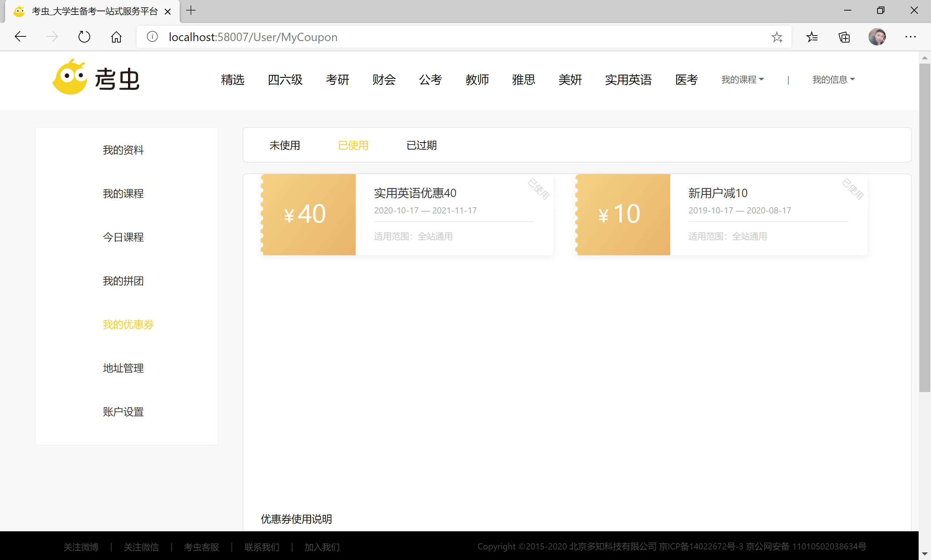The image size is (931, 560).
Task: Expand the 我的信息 dropdown in header
Action: 833,80
